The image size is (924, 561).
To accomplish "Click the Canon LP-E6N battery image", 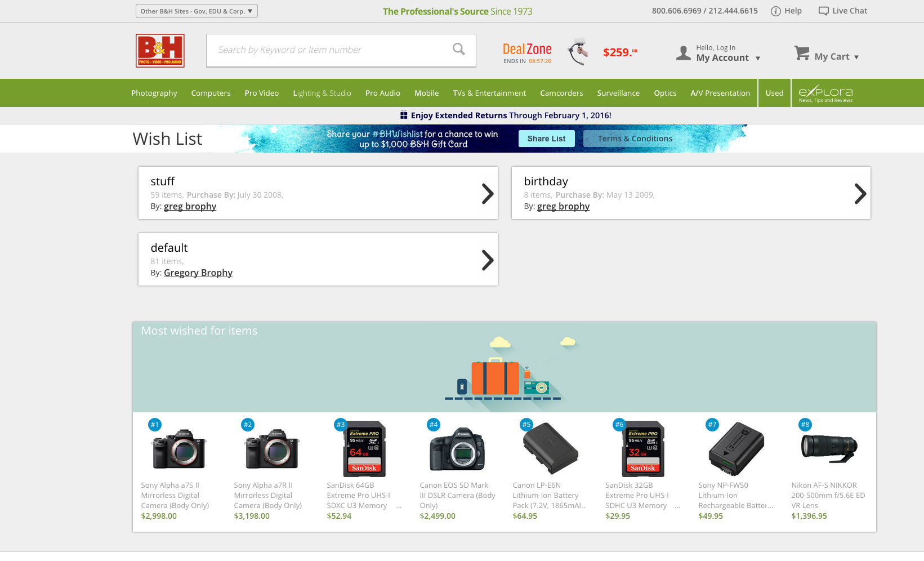I will tap(550, 449).
